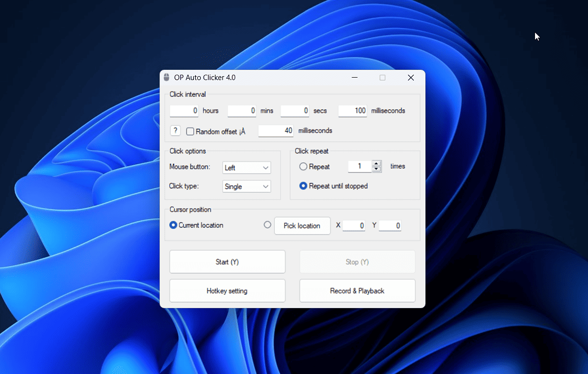
Task: Click the secs input field
Action: pyautogui.click(x=295, y=111)
